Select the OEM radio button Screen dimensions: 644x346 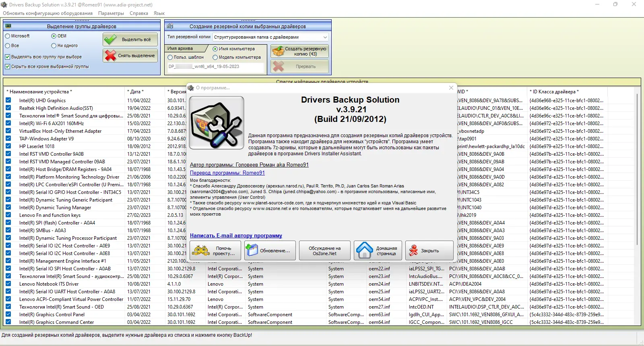[x=54, y=36]
